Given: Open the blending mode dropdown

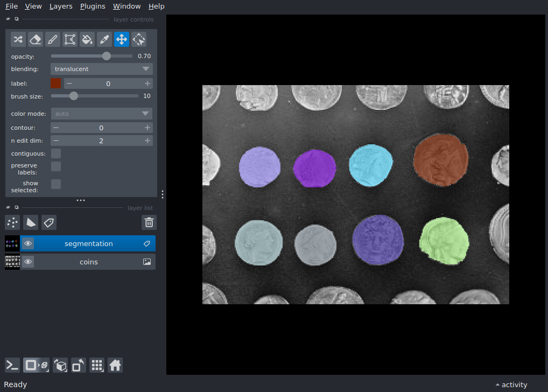Looking at the screenshot, I should click(101, 69).
